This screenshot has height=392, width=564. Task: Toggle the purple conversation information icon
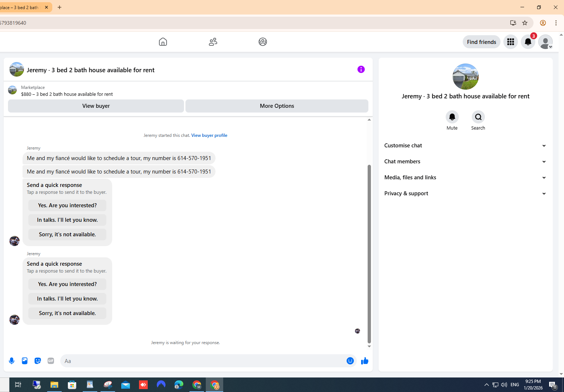[x=361, y=69]
